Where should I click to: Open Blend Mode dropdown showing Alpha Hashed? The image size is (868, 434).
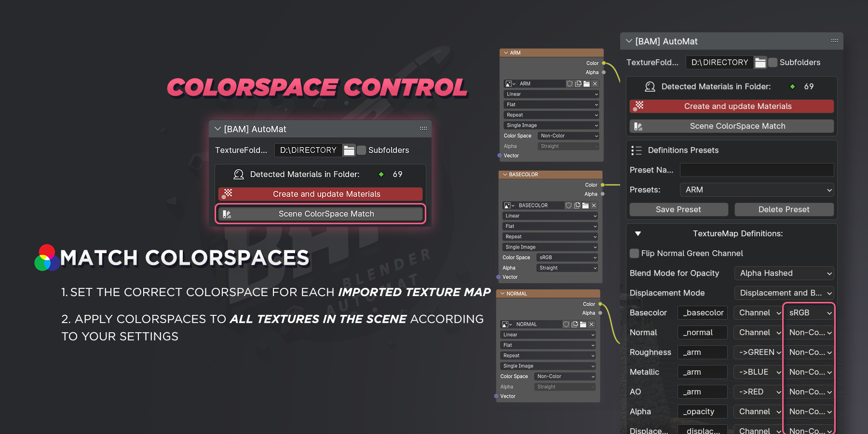pyautogui.click(x=784, y=273)
